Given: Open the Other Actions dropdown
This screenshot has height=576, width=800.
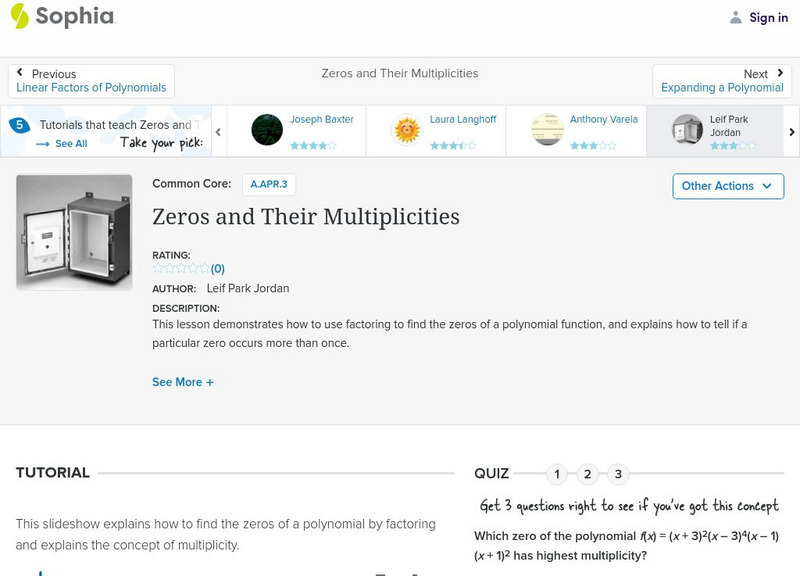Looking at the screenshot, I should click(x=727, y=186).
